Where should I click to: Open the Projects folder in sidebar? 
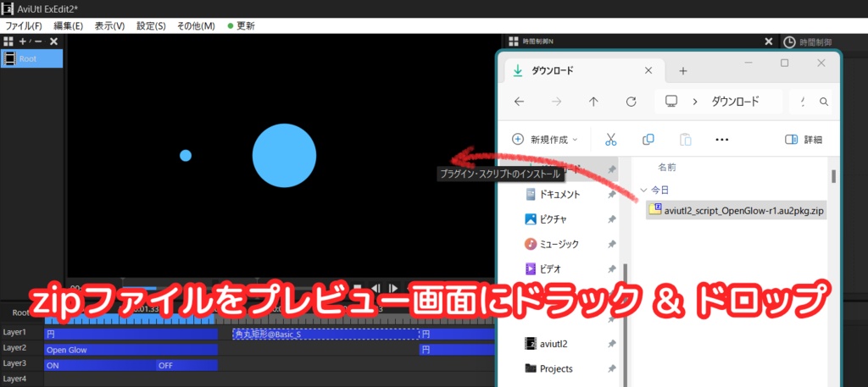click(x=548, y=368)
